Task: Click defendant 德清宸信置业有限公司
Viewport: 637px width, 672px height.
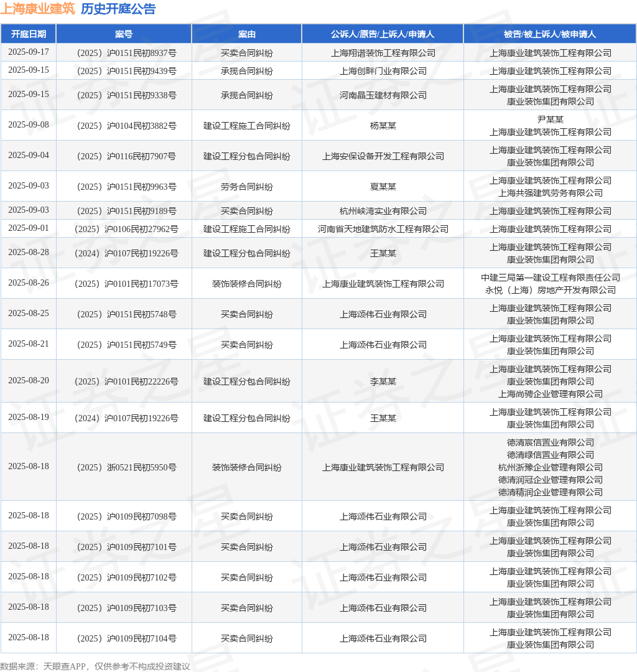Action: tap(551, 442)
